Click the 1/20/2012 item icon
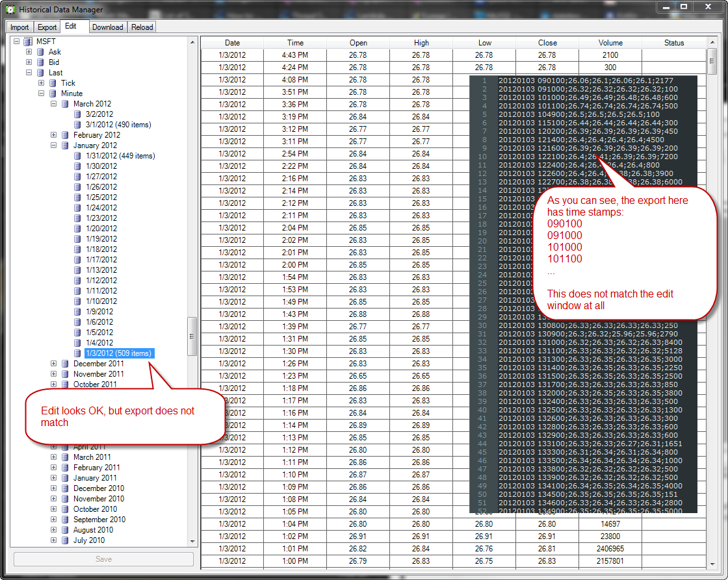 tap(77, 228)
